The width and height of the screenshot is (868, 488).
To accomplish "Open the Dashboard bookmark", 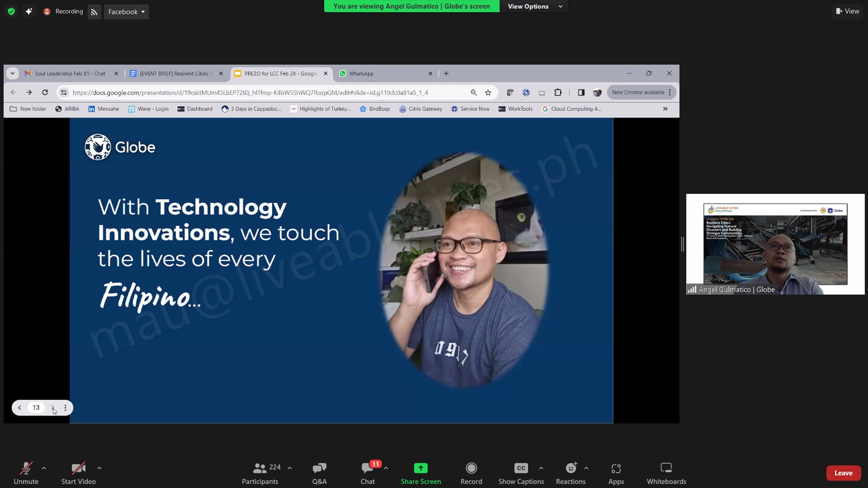I will tap(195, 109).
